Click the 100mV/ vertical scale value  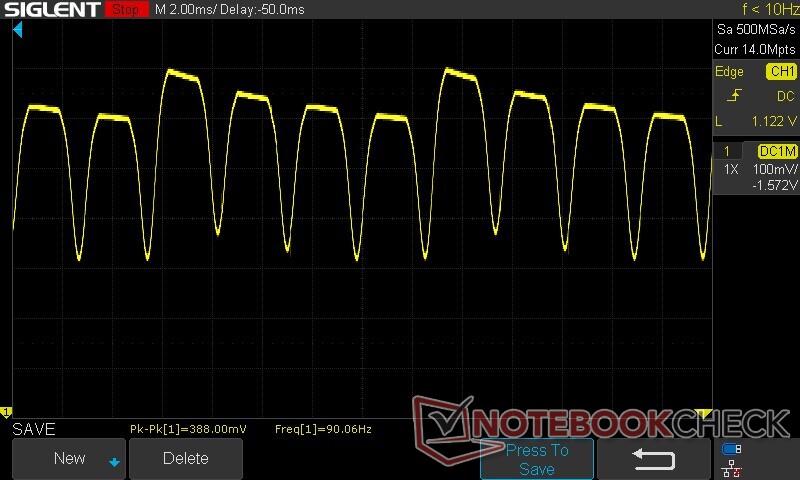point(774,169)
